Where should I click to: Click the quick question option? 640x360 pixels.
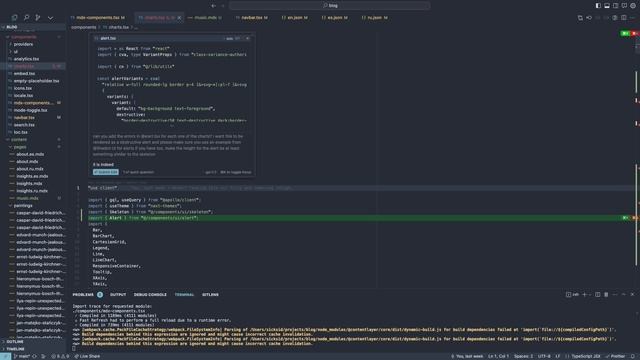point(138,172)
